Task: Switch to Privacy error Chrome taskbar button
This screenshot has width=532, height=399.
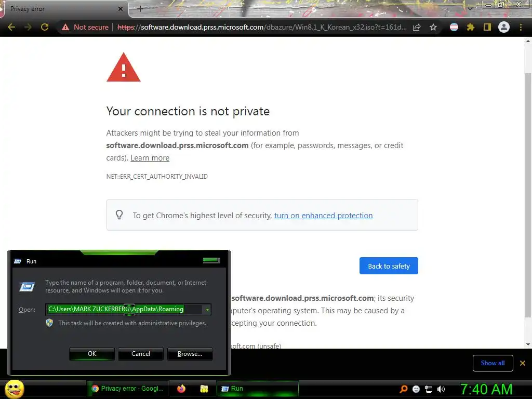Action: (x=128, y=389)
